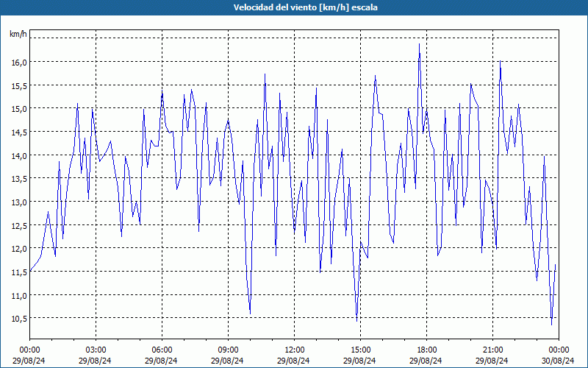588x368 pixels.
Task: Click the '13,0' y-axis label
Action: [x=20, y=202]
